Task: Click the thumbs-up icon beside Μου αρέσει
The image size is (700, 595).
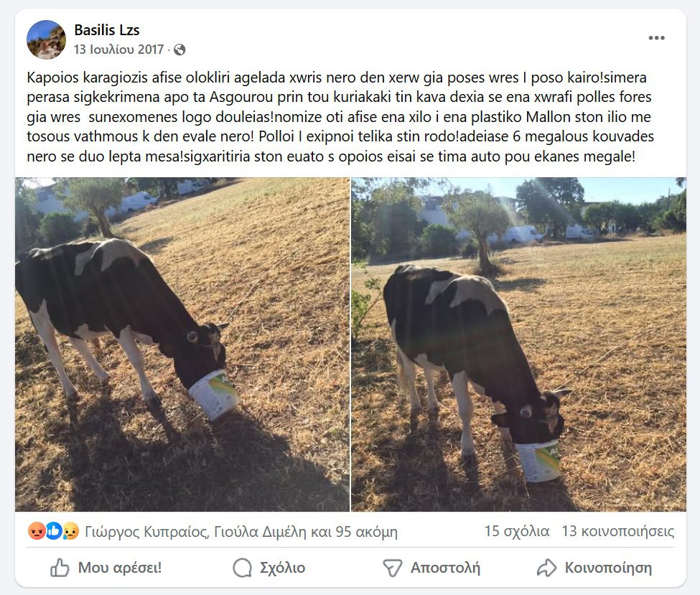Action: pos(60,568)
